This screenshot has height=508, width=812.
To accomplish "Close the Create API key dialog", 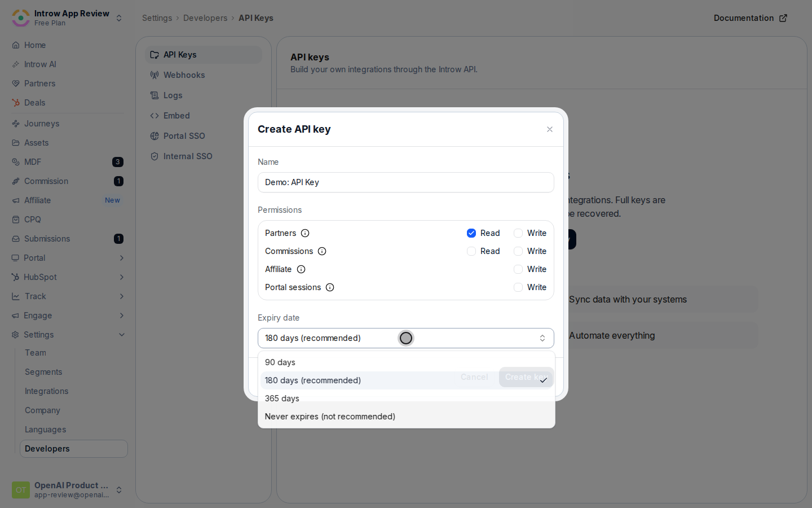I will click(550, 129).
